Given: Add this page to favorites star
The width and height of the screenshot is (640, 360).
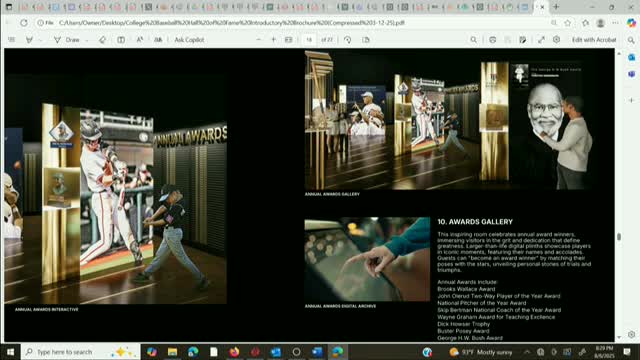Looking at the screenshot, I should tap(568, 23).
